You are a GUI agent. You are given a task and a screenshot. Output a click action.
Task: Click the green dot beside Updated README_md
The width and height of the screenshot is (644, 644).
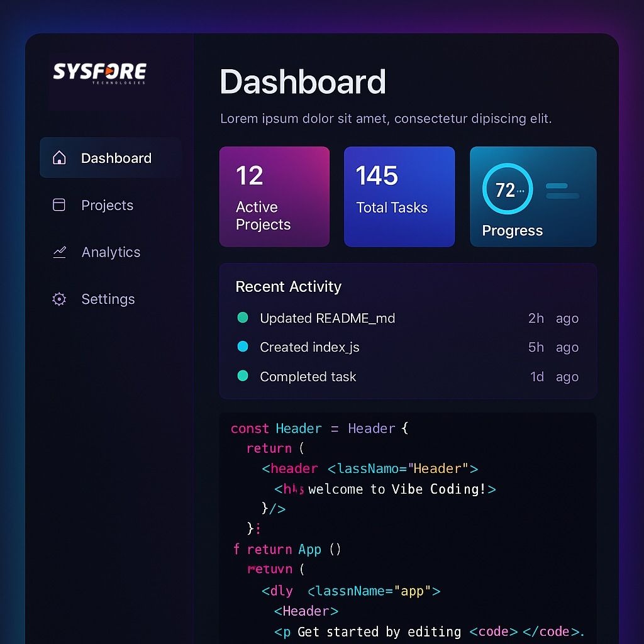click(243, 318)
